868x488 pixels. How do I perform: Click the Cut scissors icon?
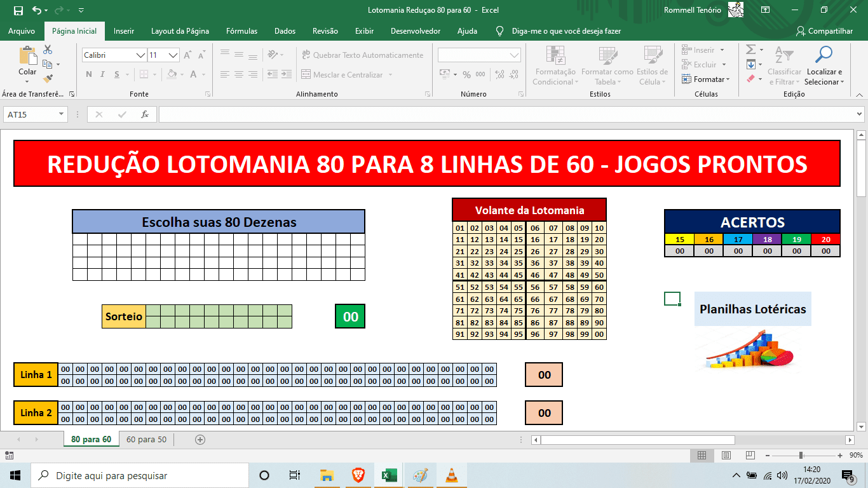(48, 50)
